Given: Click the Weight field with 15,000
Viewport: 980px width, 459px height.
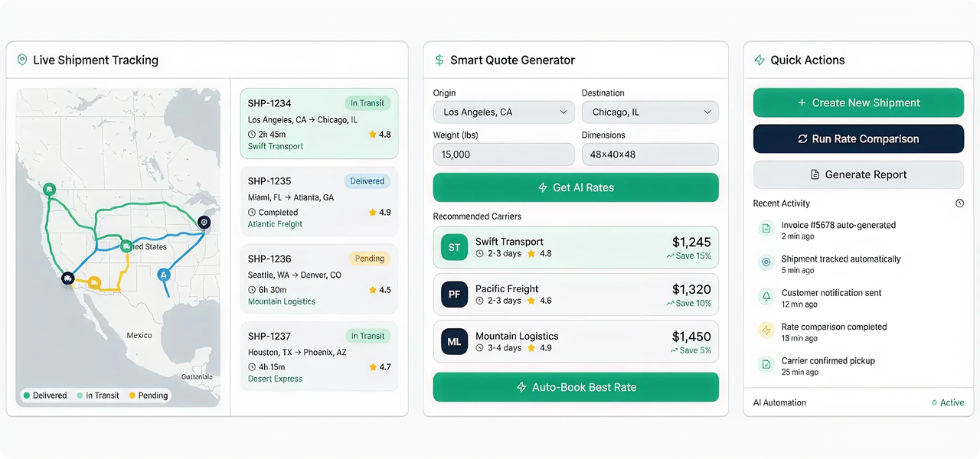Looking at the screenshot, I should 504,154.
